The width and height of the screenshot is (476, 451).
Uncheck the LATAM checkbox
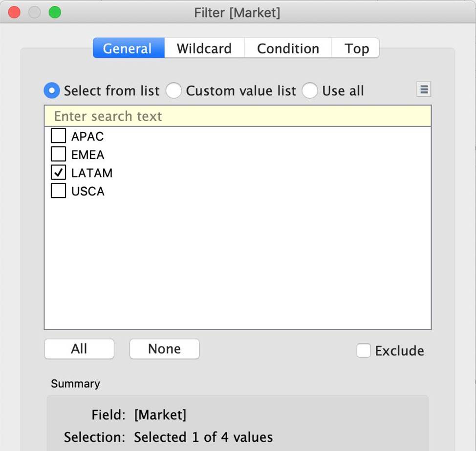pyautogui.click(x=58, y=172)
